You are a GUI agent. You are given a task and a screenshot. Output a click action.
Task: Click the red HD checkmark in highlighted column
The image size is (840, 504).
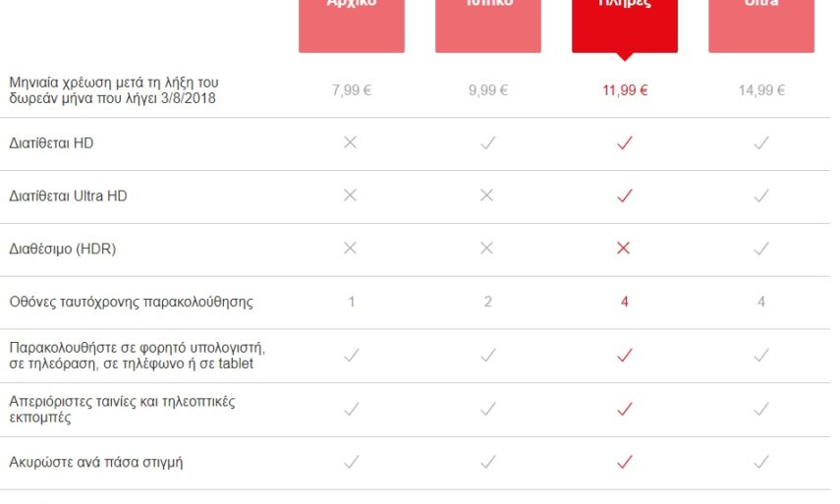(x=624, y=143)
